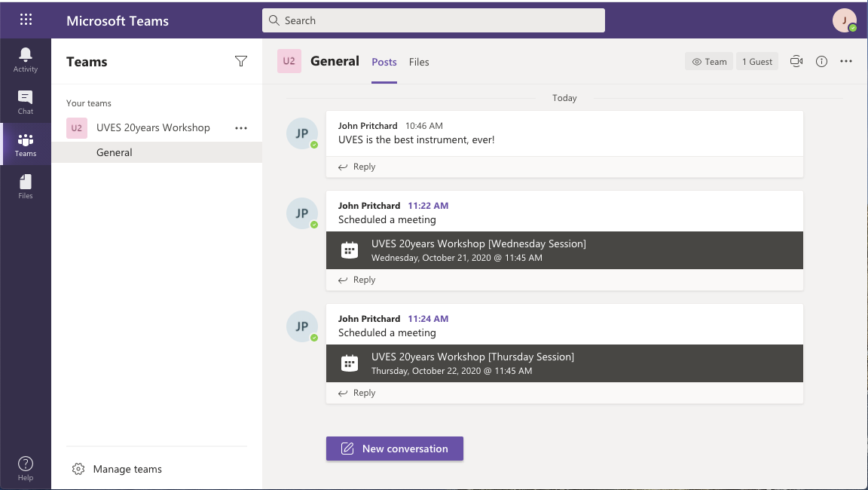Click the Manage teams gear icon

78,469
